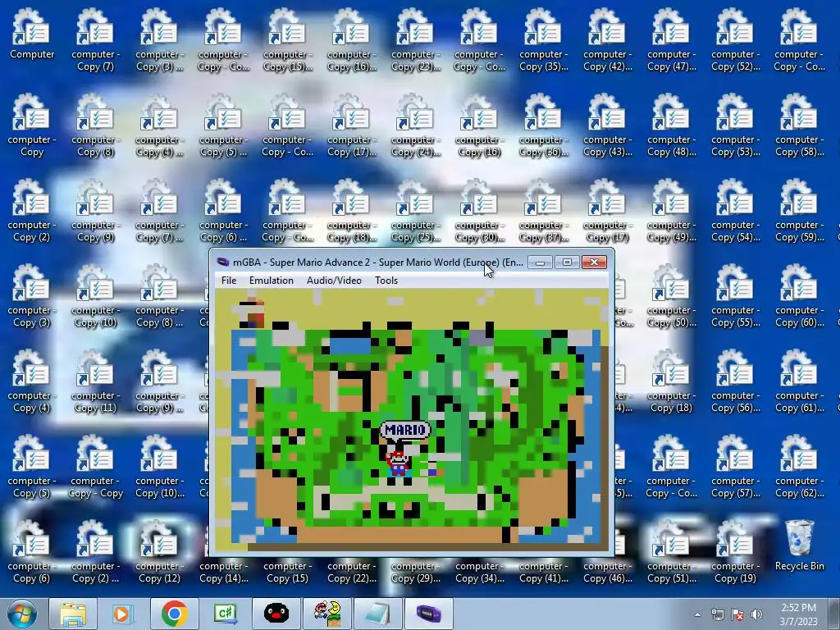Image resolution: width=840 pixels, height=630 pixels.
Task: Select the 'computer - Copy (14)...' shortcut
Action: (223, 572)
